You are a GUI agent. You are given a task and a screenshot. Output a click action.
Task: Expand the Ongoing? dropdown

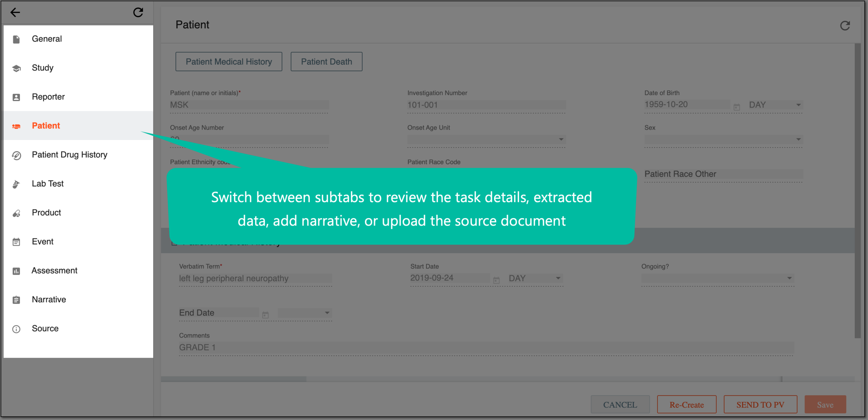(718, 278)
